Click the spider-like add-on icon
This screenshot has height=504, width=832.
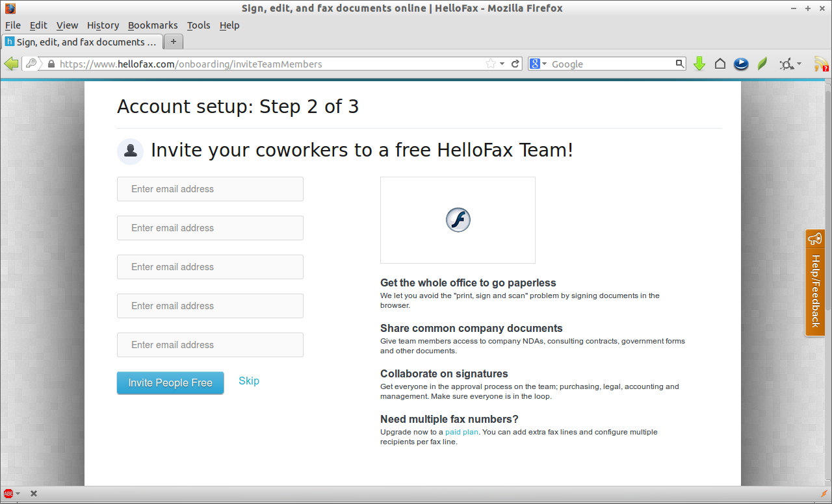coord(786,64)
